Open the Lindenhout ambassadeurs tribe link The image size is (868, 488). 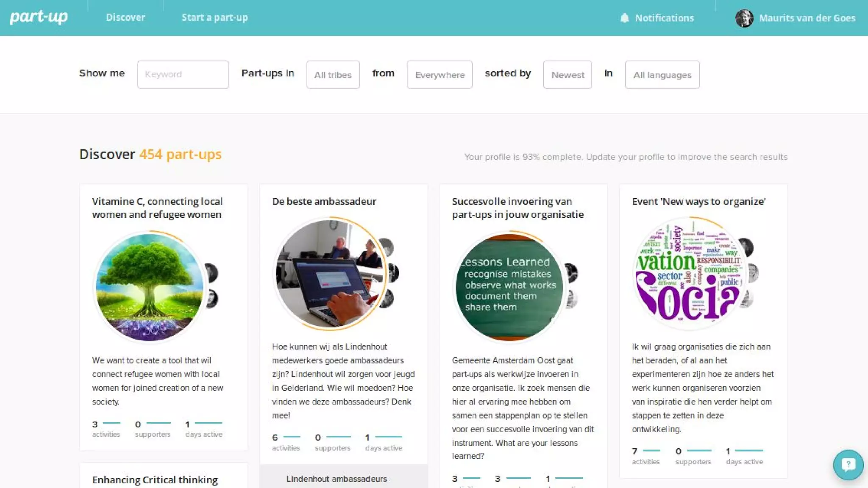(337, 479)
